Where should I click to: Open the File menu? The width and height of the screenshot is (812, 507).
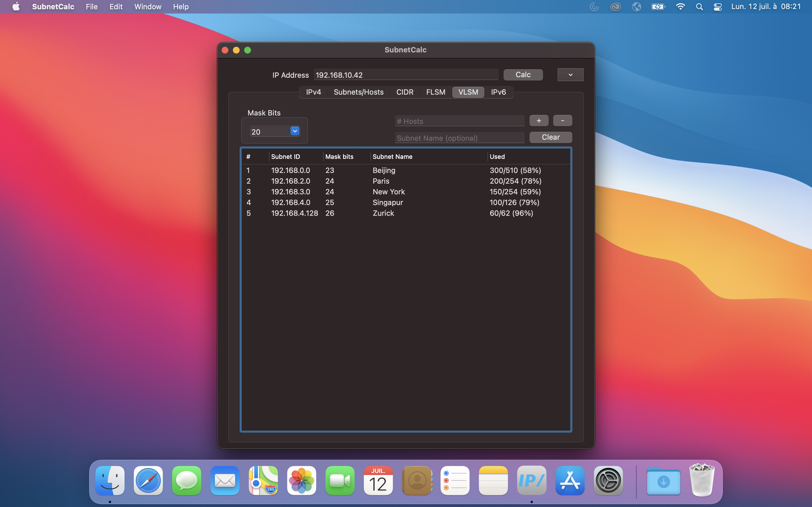tap(91, 6)
